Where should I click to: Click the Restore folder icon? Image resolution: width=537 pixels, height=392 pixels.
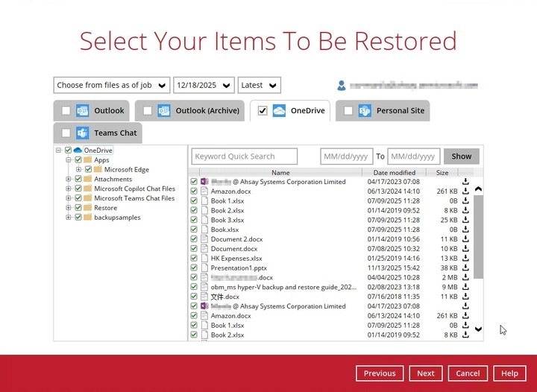pos(88,208)
